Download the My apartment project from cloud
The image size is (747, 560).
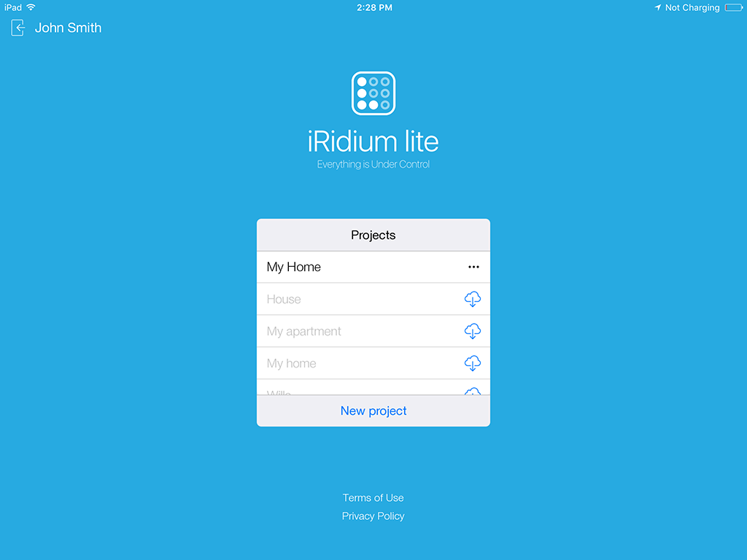pos(473,331)
